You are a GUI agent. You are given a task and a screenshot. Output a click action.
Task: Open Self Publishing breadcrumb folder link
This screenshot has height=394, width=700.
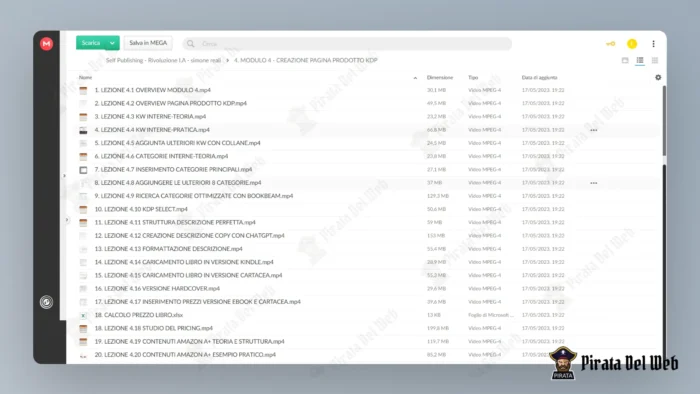[x=163, y=60]
